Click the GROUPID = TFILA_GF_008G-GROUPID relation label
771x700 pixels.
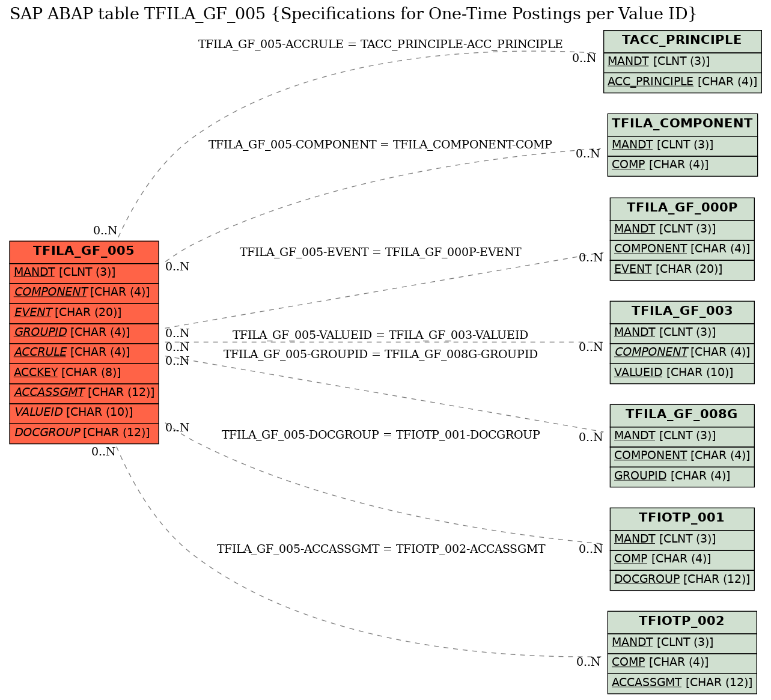pos(380,355)
